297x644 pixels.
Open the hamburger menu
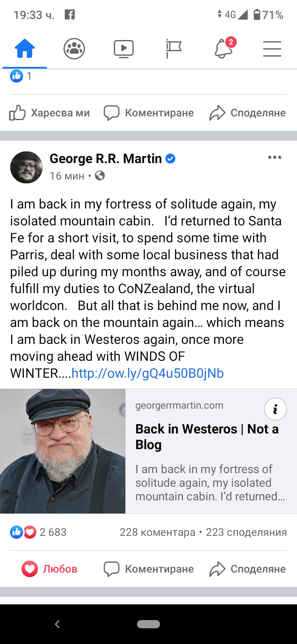click(272, 49)
